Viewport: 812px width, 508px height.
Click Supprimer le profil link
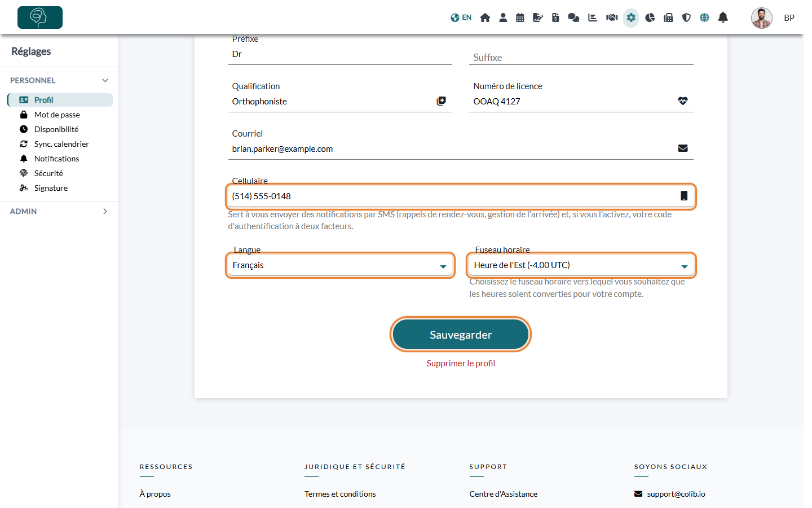coord(461,364)
